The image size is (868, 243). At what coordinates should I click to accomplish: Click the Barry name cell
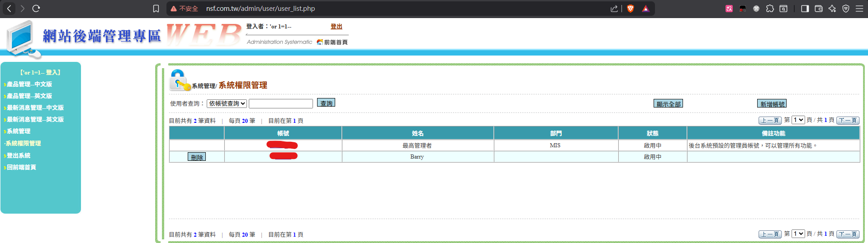[x=417, y=157]
